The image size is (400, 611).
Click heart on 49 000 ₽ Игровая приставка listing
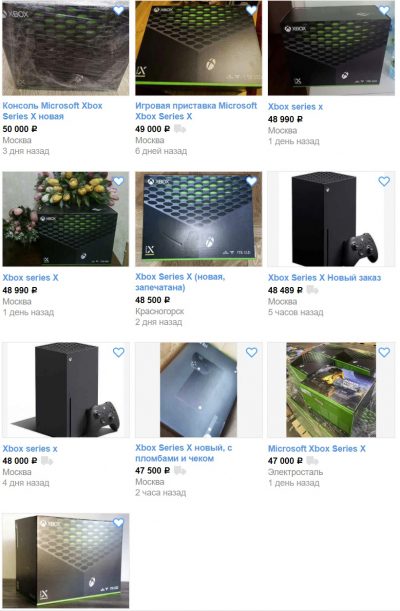(251, 10)
